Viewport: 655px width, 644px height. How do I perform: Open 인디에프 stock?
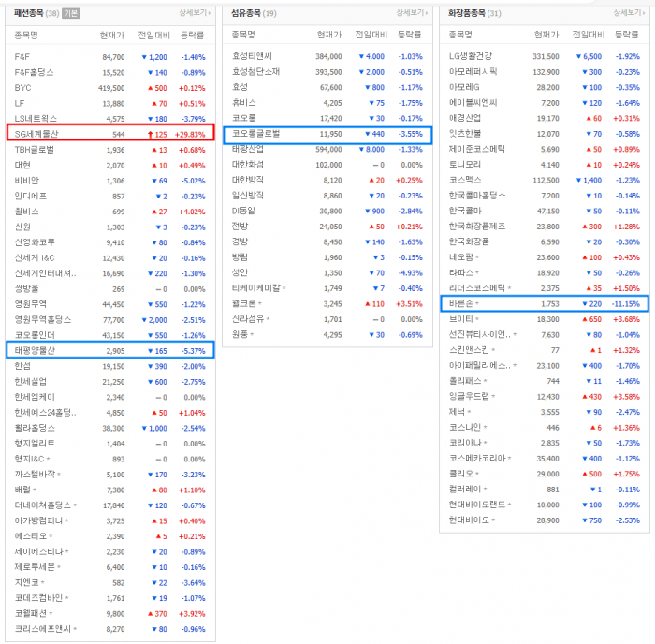click(x=31, y=196)
